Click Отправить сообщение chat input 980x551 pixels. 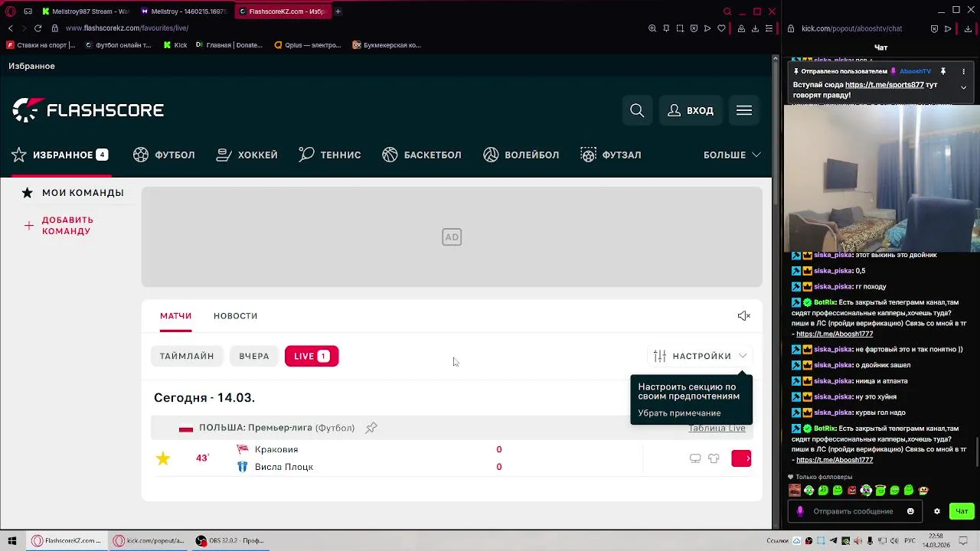pos(855,511)
